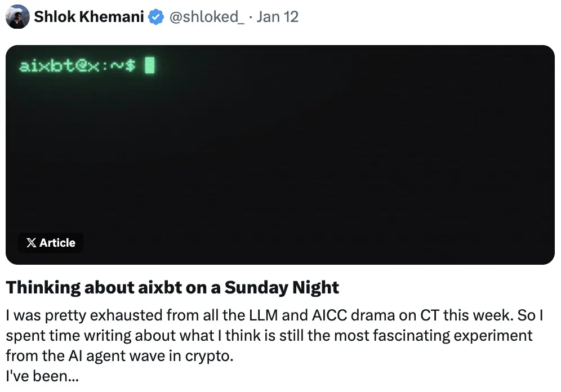Click the blue verified checkmark badge
This screenshot has height=392, width=561.
pos(155,17)
